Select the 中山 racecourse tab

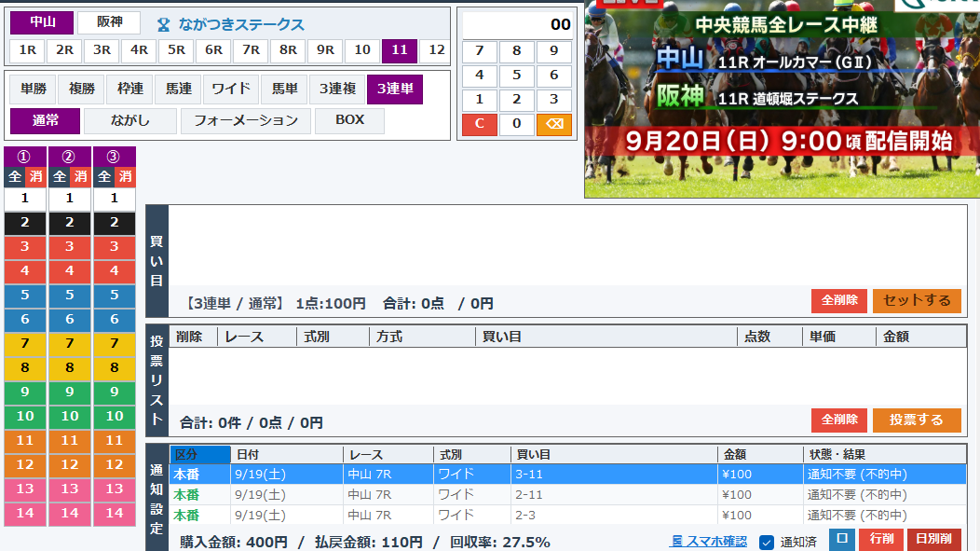click(x=43, y=22)
